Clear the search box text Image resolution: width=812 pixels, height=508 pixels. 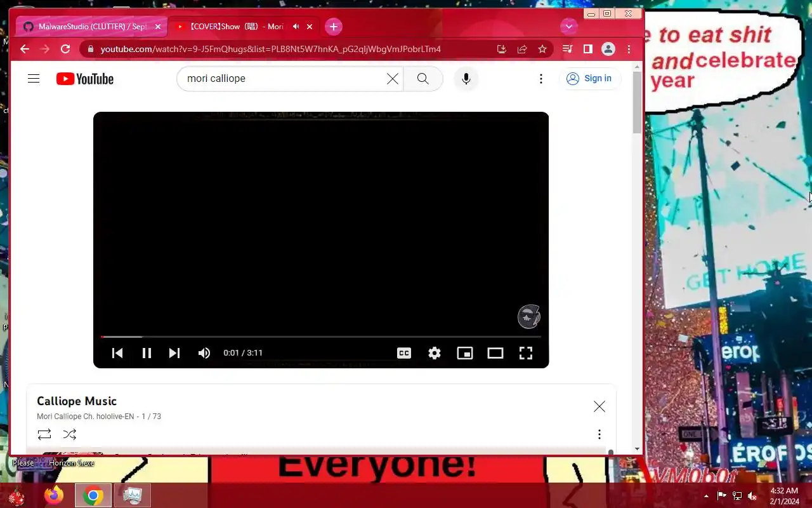point(393,79)
